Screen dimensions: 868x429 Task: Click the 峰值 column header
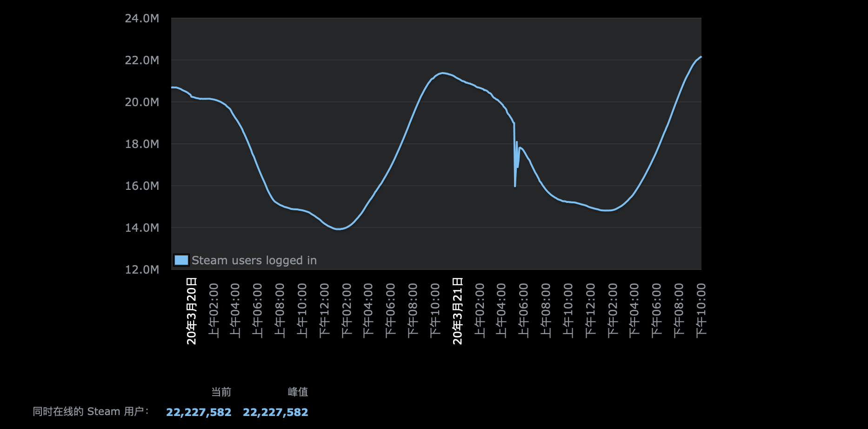pos(298,392)
